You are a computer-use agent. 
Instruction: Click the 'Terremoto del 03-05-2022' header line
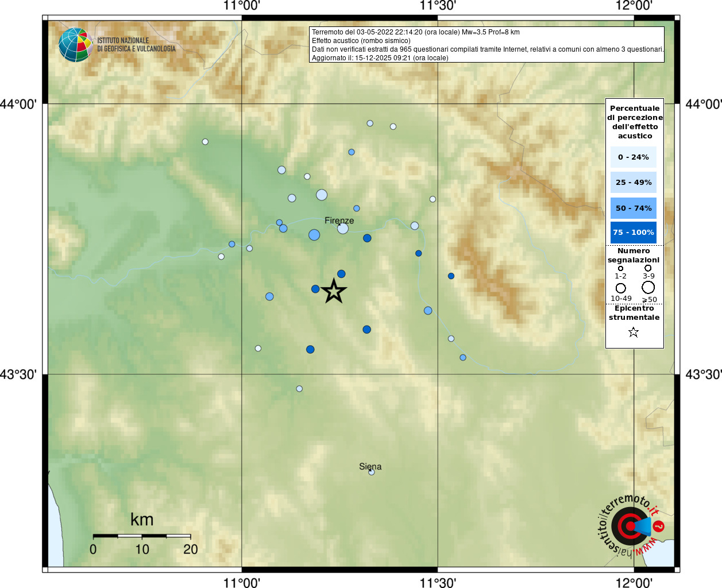click(416, 32)
